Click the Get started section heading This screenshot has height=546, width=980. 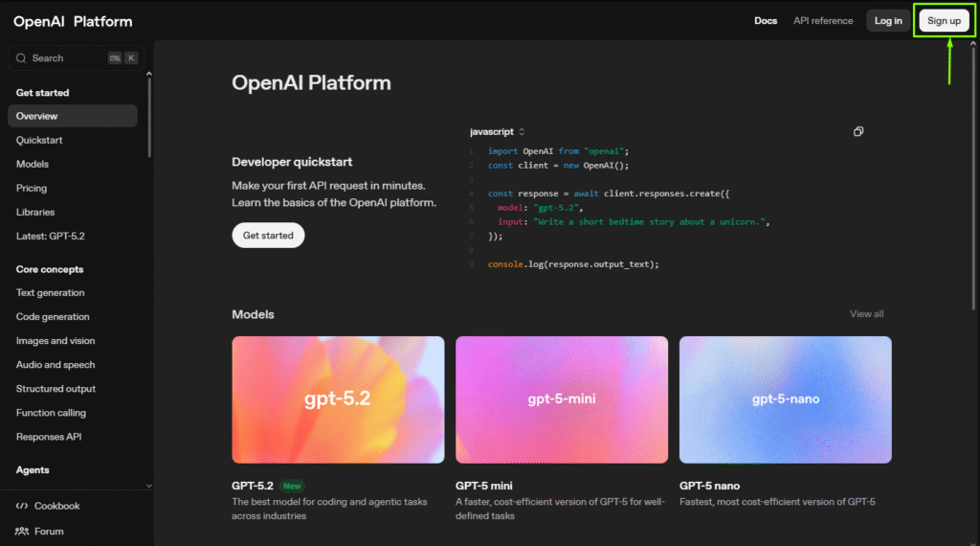(42, 93)
